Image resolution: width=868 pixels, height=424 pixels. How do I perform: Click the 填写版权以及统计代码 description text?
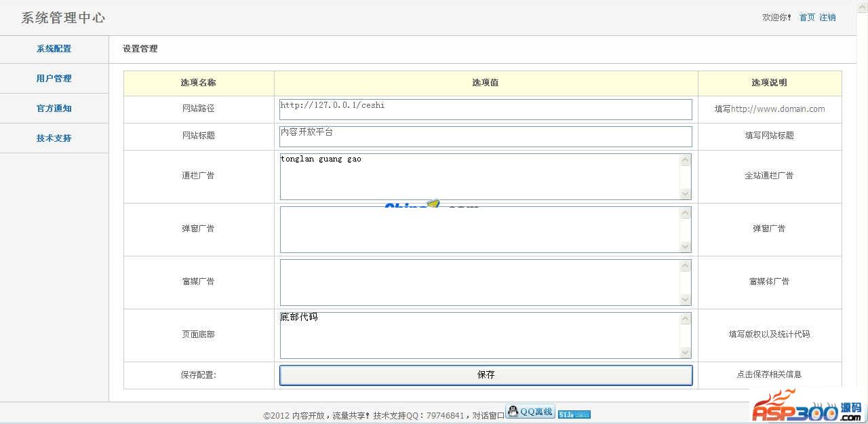point(770,334)
